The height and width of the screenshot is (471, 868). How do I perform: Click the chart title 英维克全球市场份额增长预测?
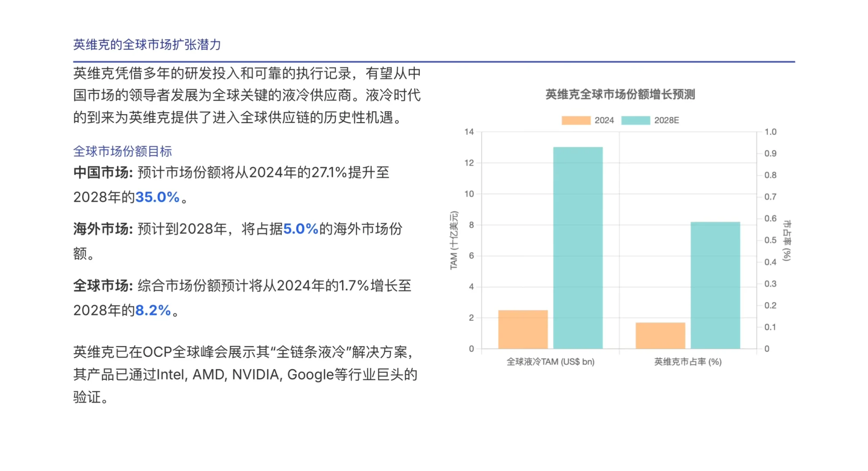tap(620, 94)
